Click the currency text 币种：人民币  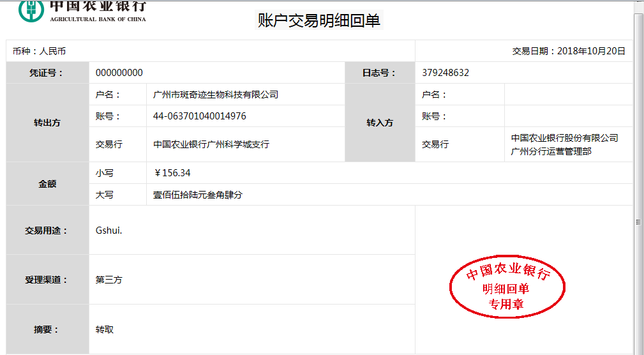(39, 51)
